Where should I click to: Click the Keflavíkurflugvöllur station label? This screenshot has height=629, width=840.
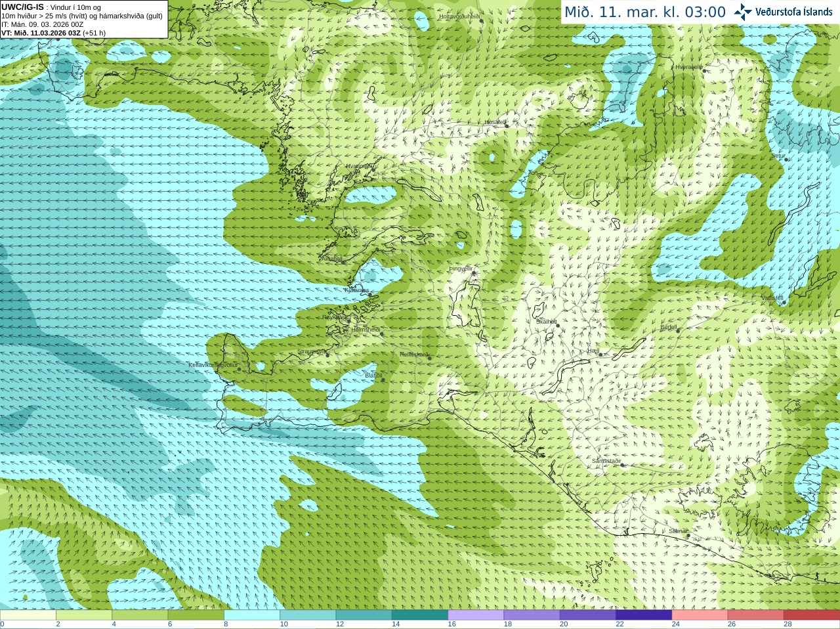point(213,365)
